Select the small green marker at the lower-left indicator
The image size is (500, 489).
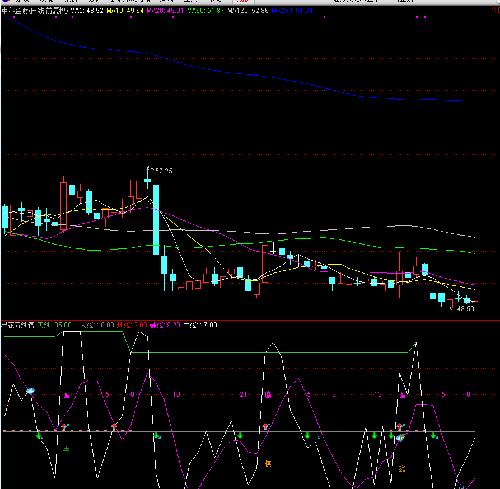click(66, 449)
